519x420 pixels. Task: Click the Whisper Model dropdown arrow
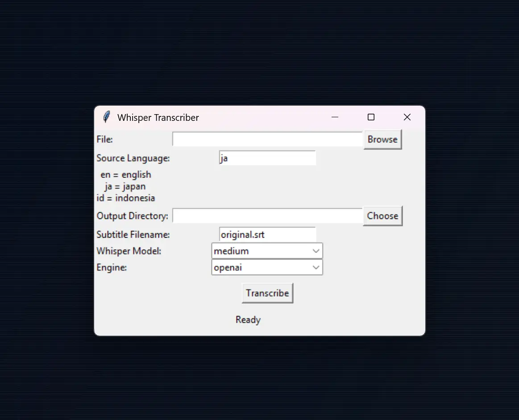pos(316,251)
